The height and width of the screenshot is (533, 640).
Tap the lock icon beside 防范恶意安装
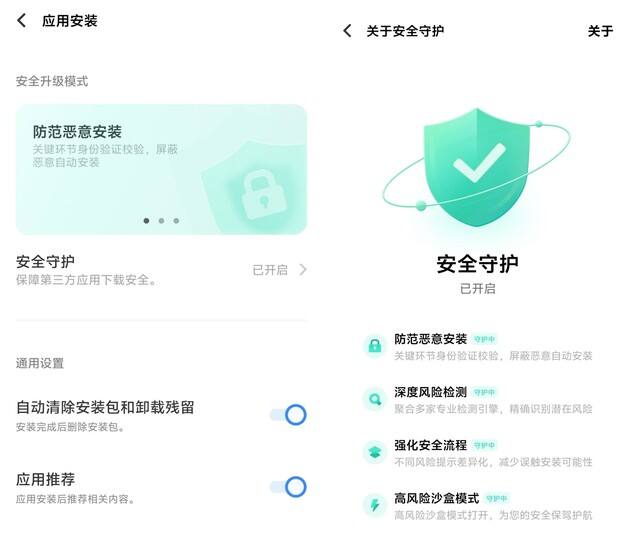(375, 346)
